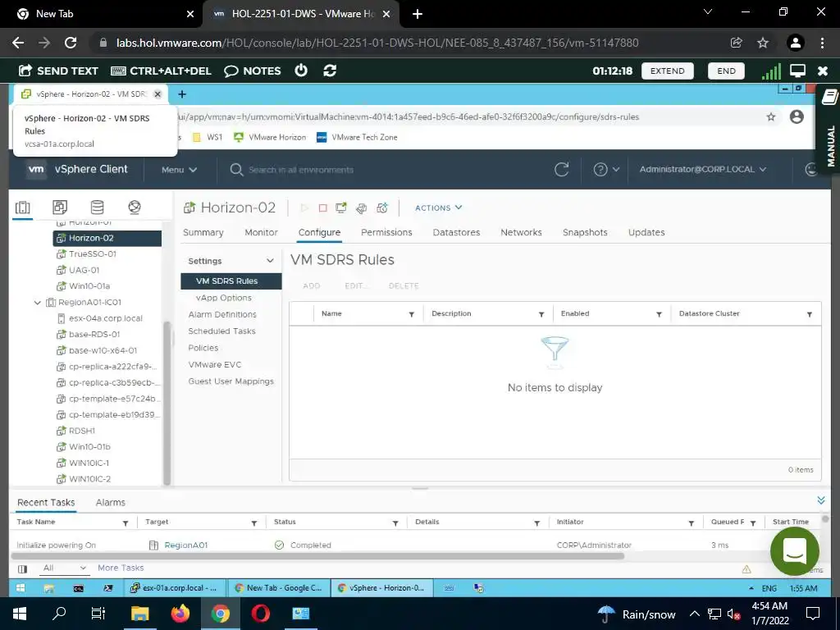The width and height of the screenshot is (840, 630).
Task: Click the inner browser profile avatar icon
Action: pyautogui.click(x=797, y=116)
